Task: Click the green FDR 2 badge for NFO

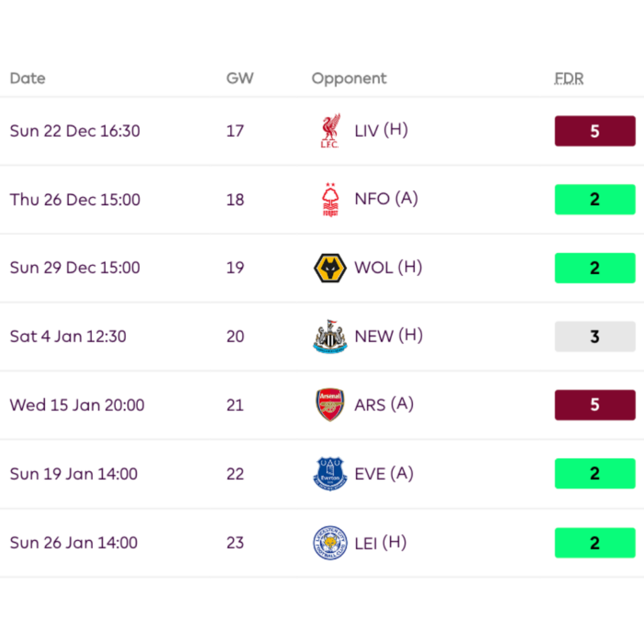Action: click(x=594, y=199)
